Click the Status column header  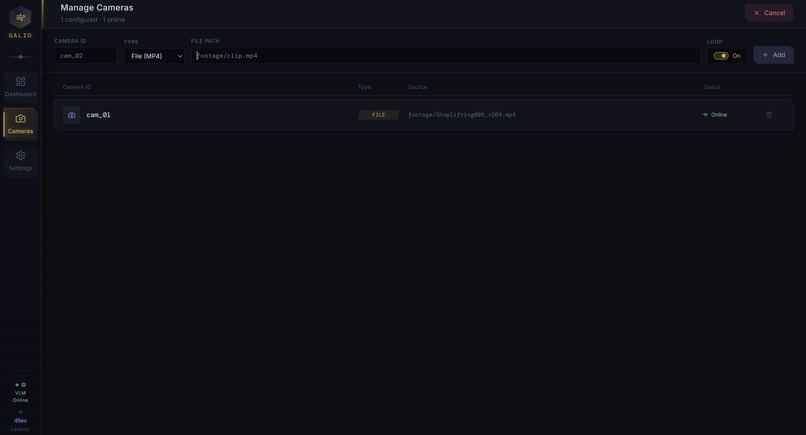tap(711, 87)
